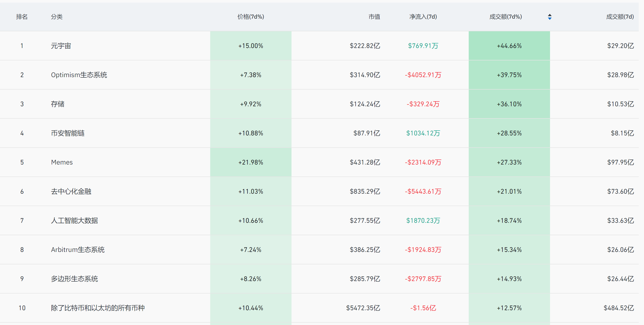Click market cap $5472.35亿
This screenshot has height=325, width=644.
tap(363, 308)
